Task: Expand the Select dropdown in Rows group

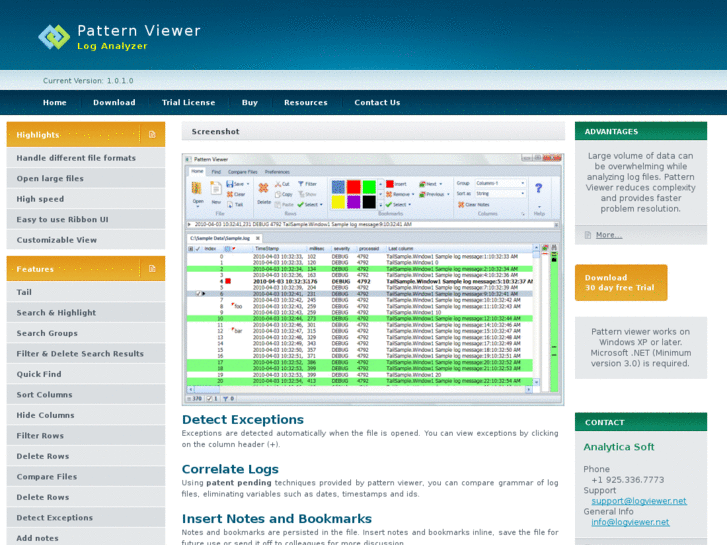Action: pos(321,205)
